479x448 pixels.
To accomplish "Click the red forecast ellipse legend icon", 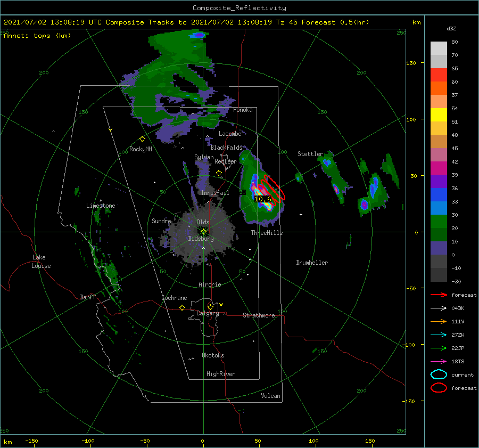I will click(x=439, y=388).
